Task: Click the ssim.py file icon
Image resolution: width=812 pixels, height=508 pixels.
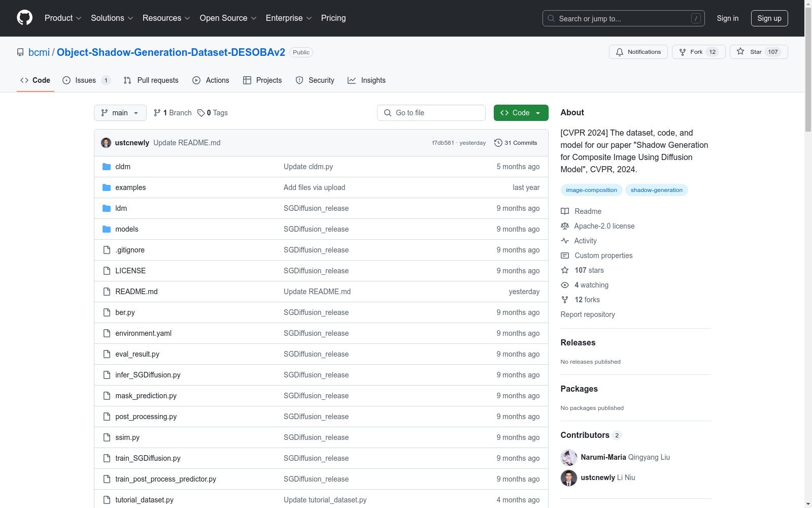Action: (x=107, y=437)
